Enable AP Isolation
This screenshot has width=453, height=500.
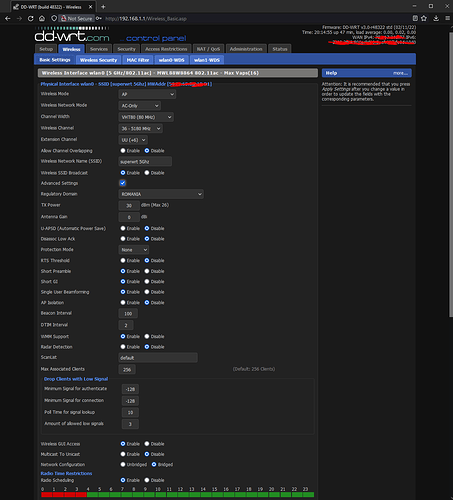point(123,302)
